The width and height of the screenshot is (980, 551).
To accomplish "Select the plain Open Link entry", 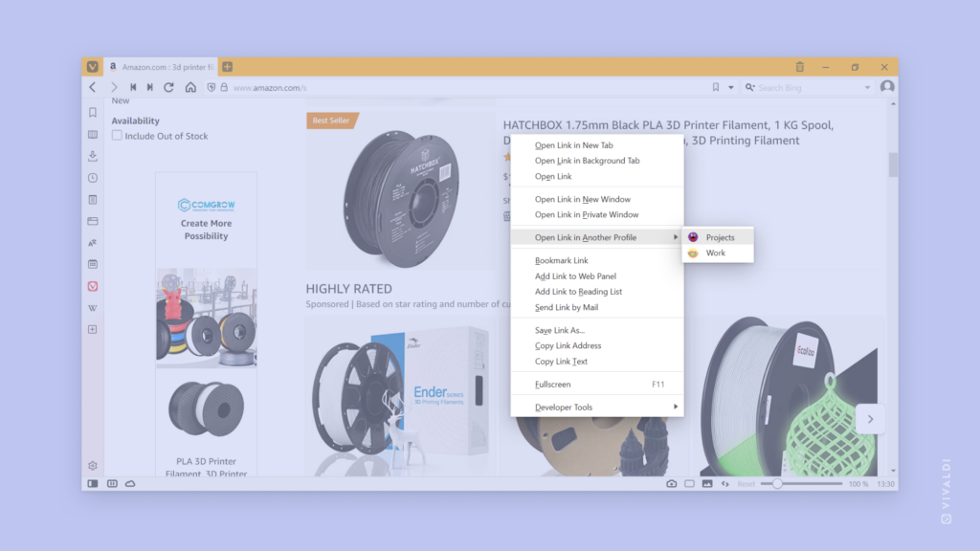I will tap(597, 176).
